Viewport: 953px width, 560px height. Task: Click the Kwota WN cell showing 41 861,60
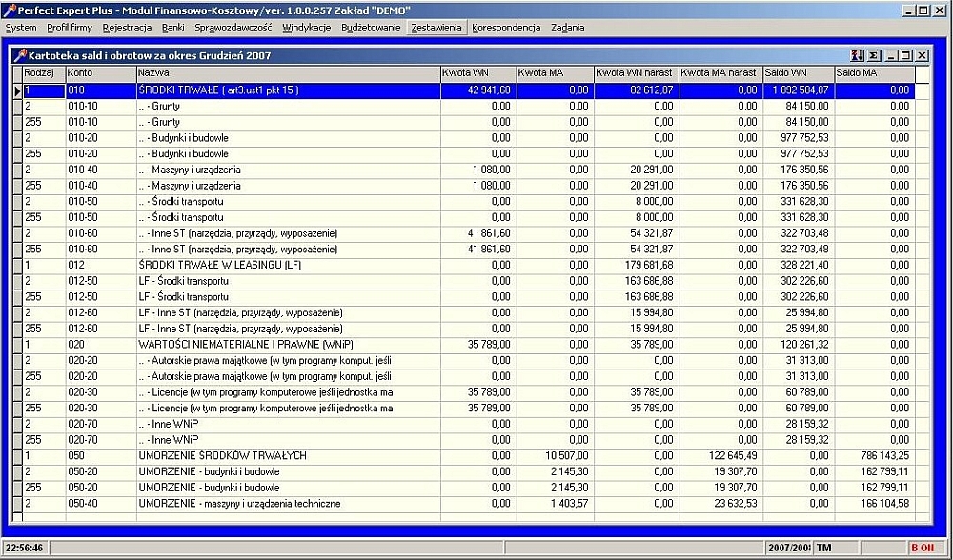tap(476, 233)
